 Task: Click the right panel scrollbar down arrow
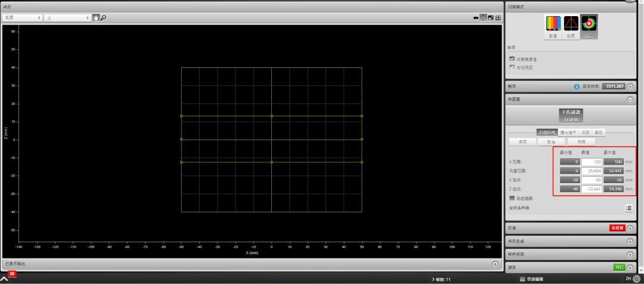pos(641,270)
